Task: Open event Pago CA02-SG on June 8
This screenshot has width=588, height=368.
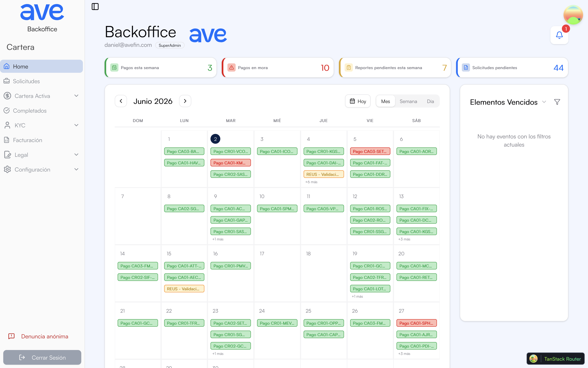Action: pyautogui.click(x=184, y=209)
